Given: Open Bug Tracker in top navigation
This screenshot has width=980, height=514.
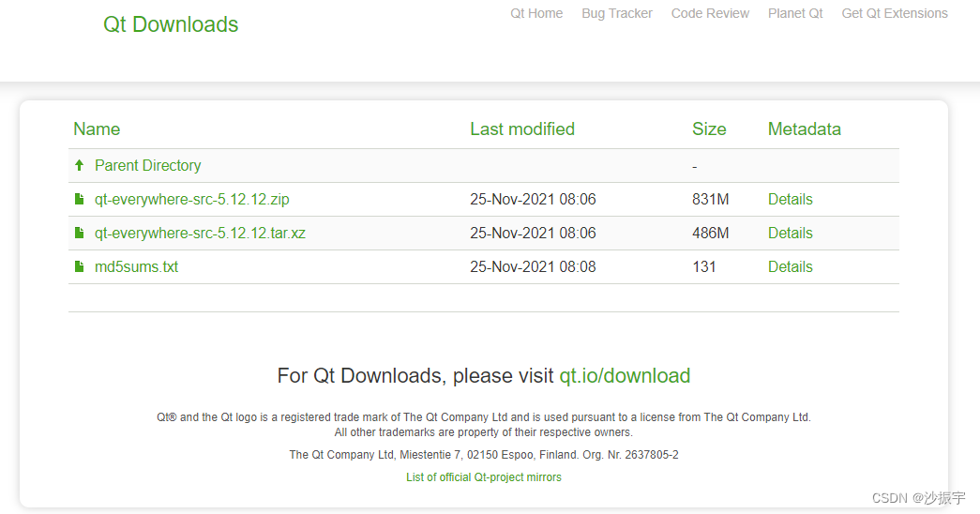Looking at the screenshot, I should (617, 13).
